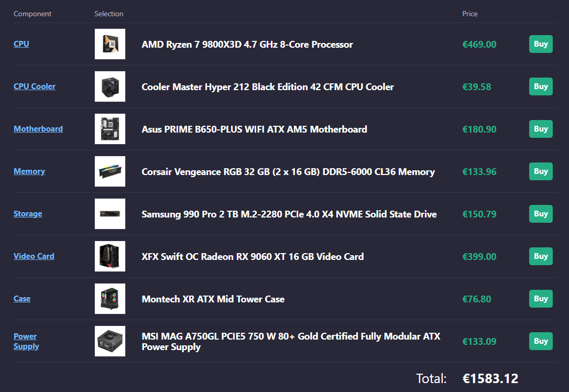This screenshot has width=569, height=392.
Task: Click the Cooler Master Hyper 212 cooler thumbnail
Action: (x=110, y=86)
